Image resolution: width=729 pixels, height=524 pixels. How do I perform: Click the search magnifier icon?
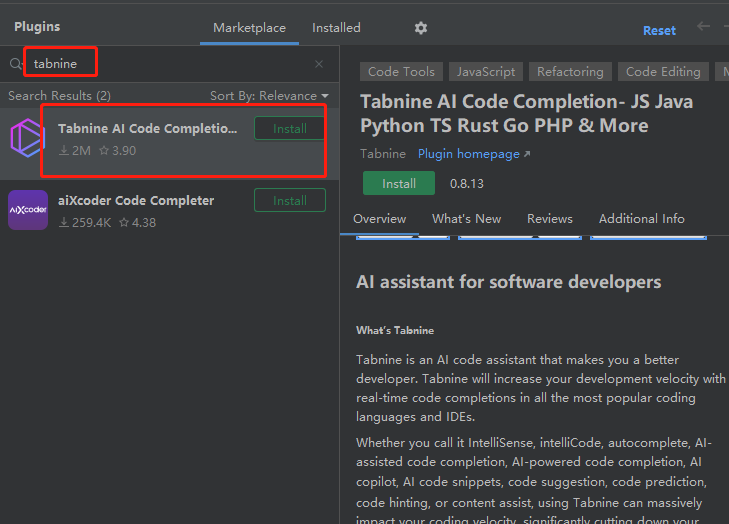pyautogui.click(x=16, y=64)
